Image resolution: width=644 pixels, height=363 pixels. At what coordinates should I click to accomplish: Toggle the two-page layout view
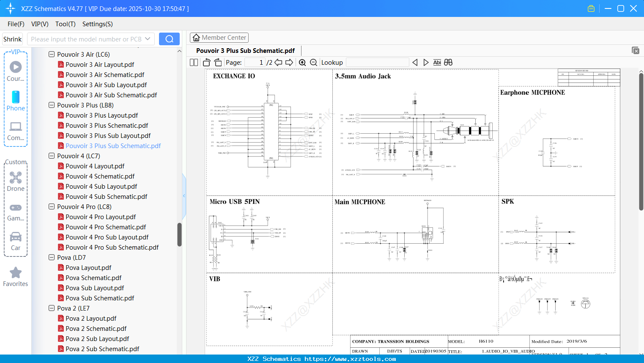pos(193,62)
